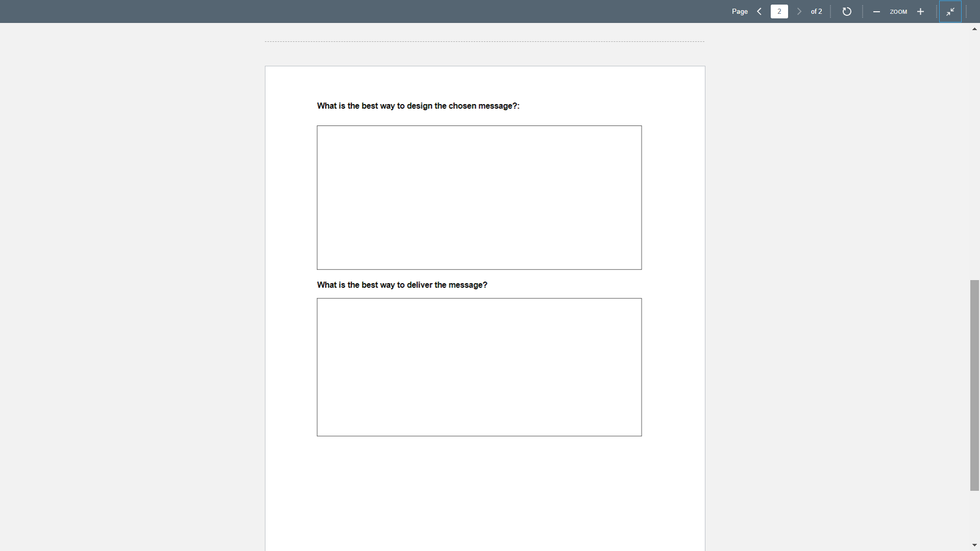Select the deliver message question heading

pyautogui.click(x=402, y=285)
